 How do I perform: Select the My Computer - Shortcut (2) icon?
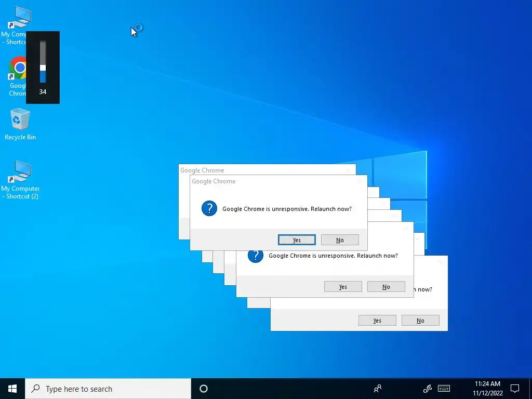(x=20, y=180)
